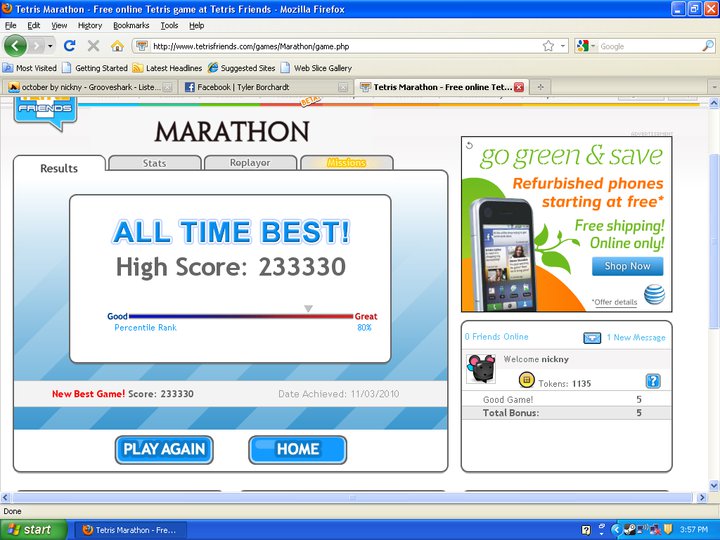Open the list-all-tabs dropdown arrow

714,87
